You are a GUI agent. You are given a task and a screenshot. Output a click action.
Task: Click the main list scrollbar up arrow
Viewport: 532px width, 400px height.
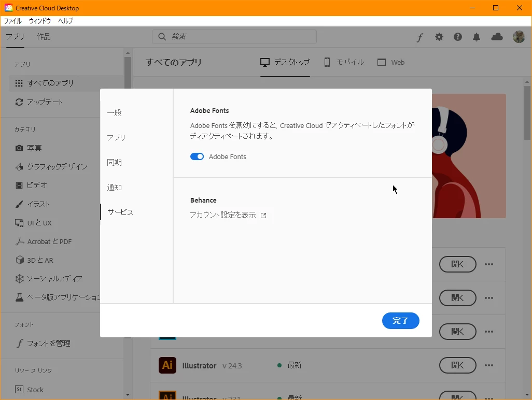click(x=527, y=82)
